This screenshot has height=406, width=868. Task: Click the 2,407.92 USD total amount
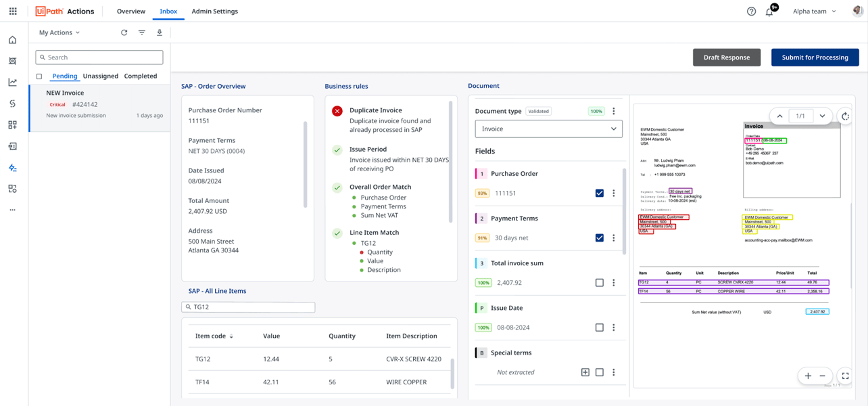point(208,211)
